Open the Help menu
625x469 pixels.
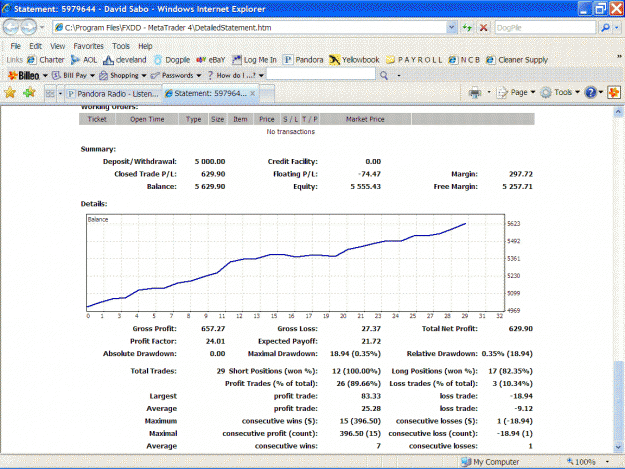coord(145,46)
